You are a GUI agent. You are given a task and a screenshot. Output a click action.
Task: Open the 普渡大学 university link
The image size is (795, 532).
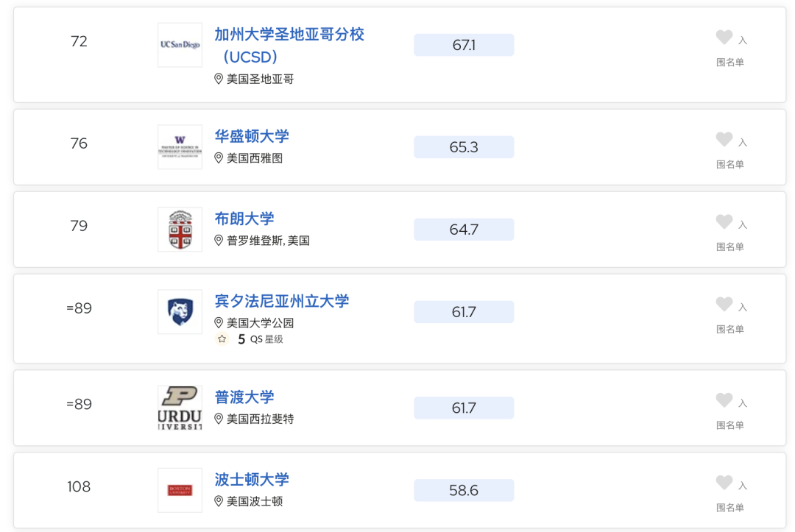[244, 397]
